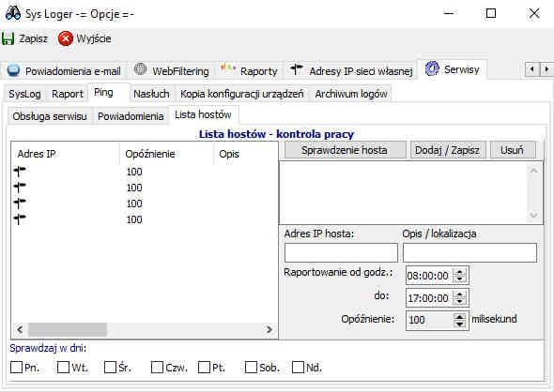Open Adresy IP sieci własnej tab
The width and height of the screenshot is (554, 392).
[x=351, y=70]
